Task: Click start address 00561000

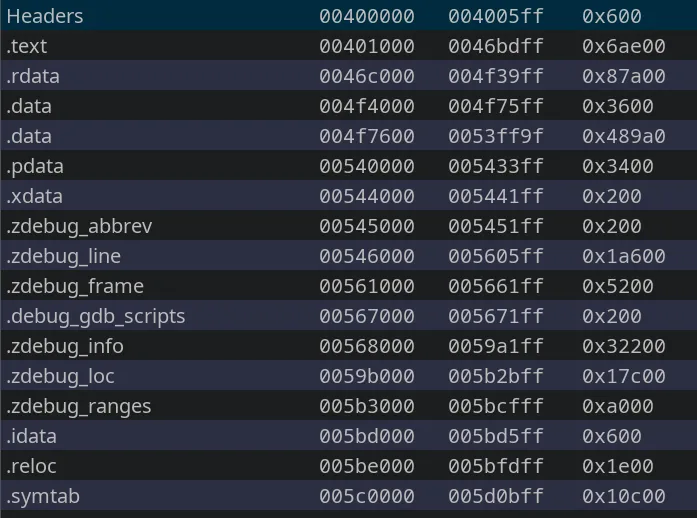Action: pyautogui.click(x=367, y=286)
